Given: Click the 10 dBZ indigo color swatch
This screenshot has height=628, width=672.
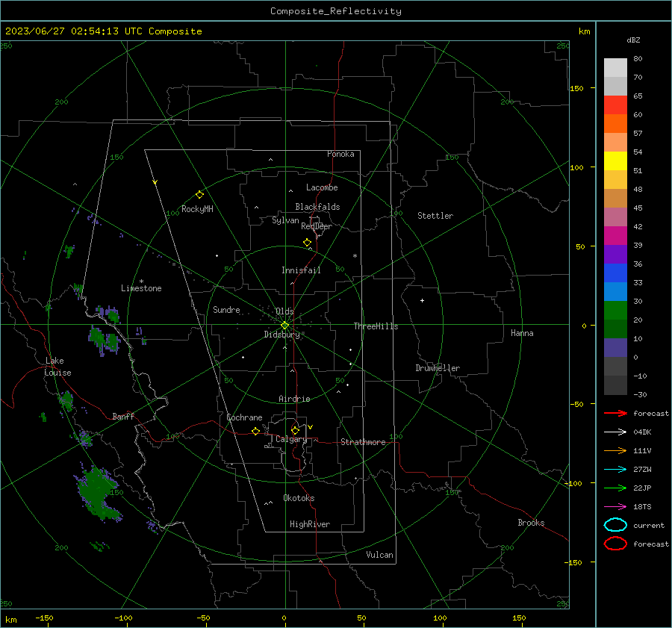Looking at the screenshot, I should 615,348.
